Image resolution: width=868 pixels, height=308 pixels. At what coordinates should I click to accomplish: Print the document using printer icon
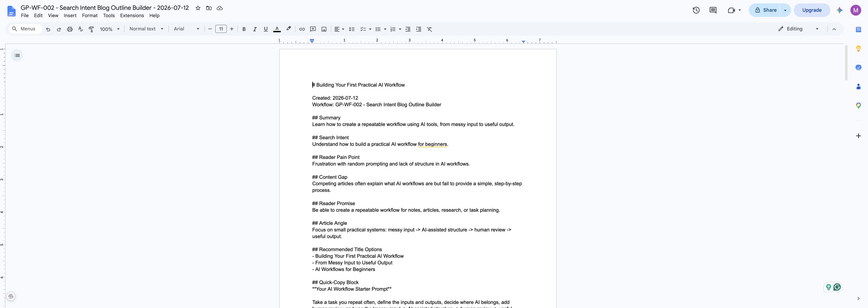pyautogui.click(x=70, y=29)
